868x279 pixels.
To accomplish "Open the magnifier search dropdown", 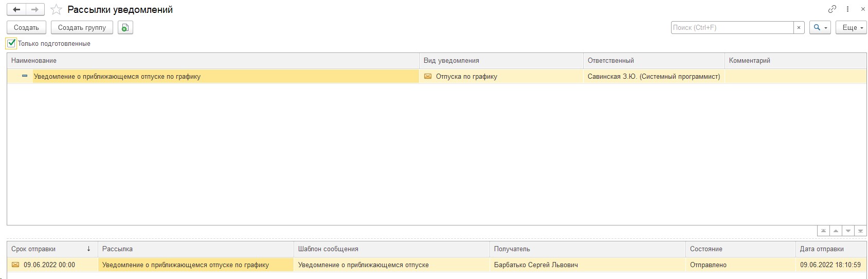I will coord(820,27).
